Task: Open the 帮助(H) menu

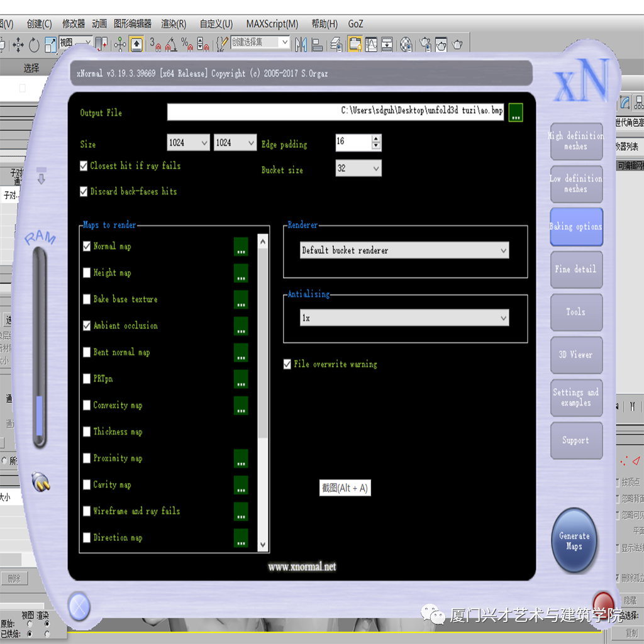Action: 325,25
